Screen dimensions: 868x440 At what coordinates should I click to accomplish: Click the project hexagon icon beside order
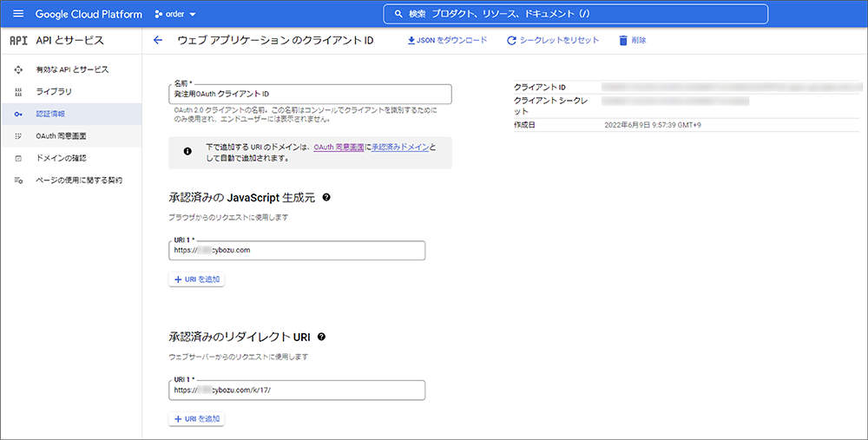[x=158, y=15]
